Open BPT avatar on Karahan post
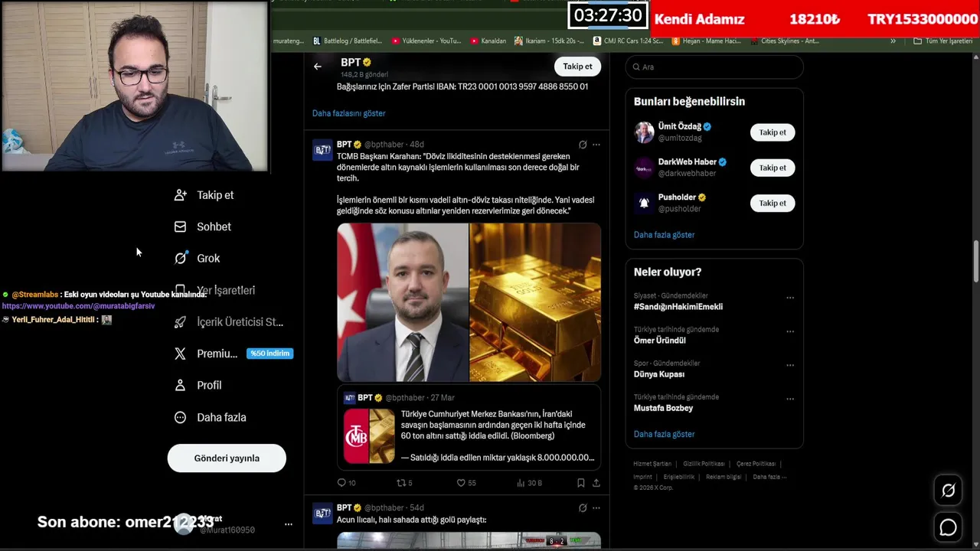The height and width of the screenshot is (551, 980). pyautogui.click(x=322, y=149)
